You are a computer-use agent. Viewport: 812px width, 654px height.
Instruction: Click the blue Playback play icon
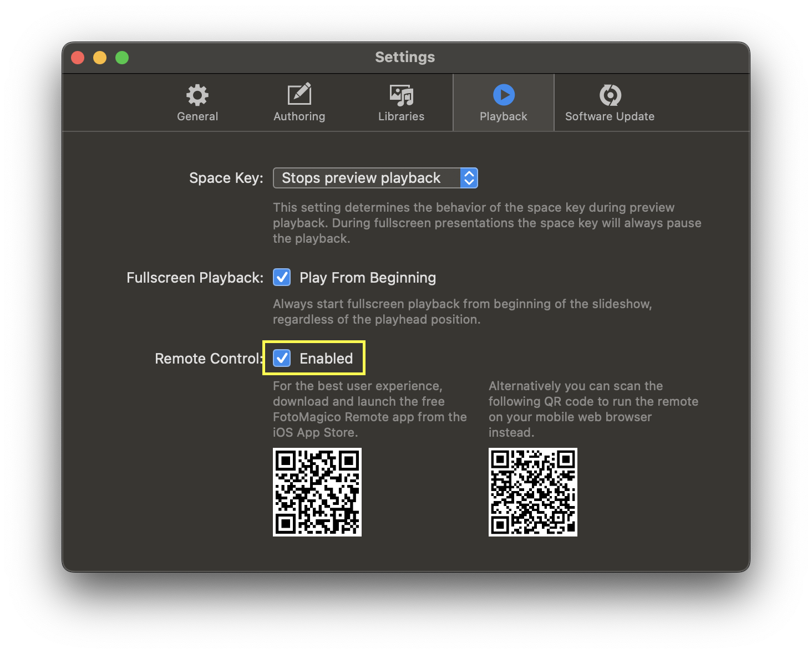[504, 95]
